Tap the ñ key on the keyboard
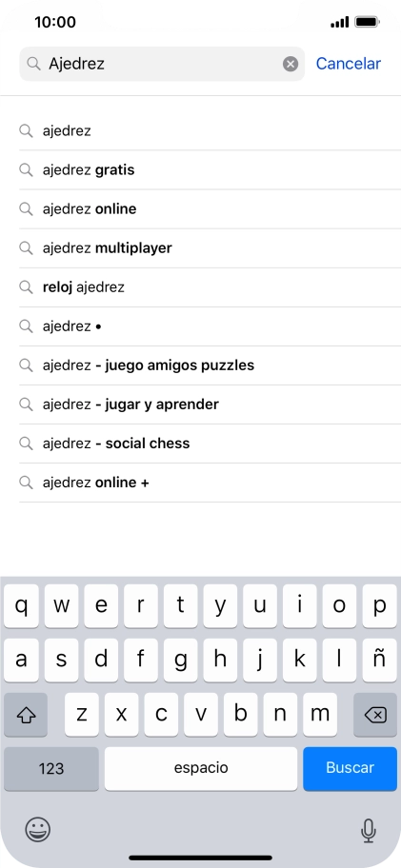 coord(379,661)
